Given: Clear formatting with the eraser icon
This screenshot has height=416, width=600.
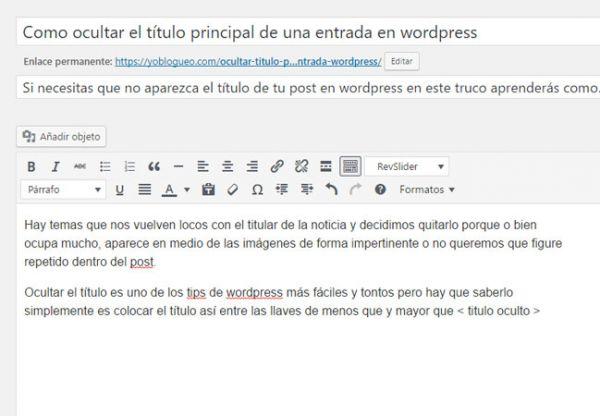Looking at the screenshot, I should (233, 189).
